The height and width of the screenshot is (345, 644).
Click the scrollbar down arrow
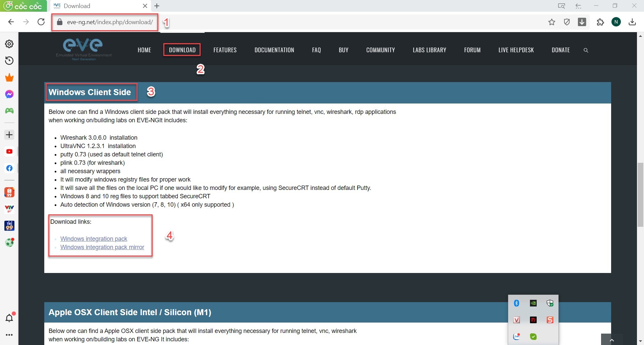(640, 342)
